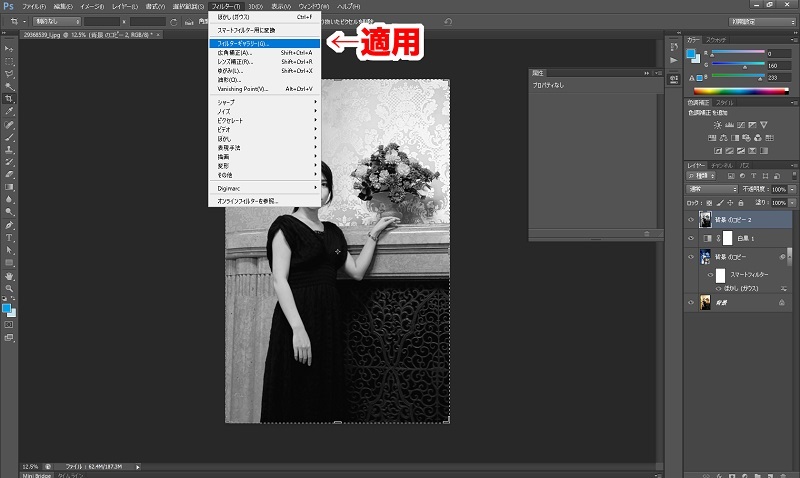Select the Eraser tool

pos(9,174)
